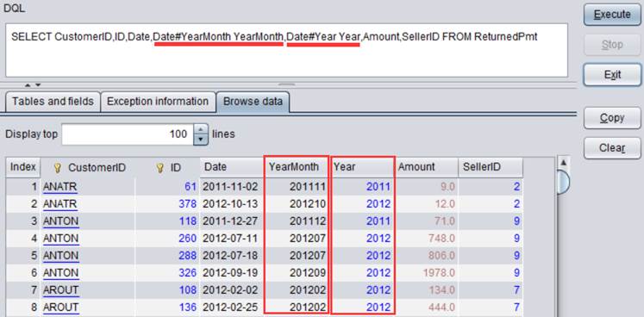
Task: Click the Copy button
Action: tap(612, 118)
